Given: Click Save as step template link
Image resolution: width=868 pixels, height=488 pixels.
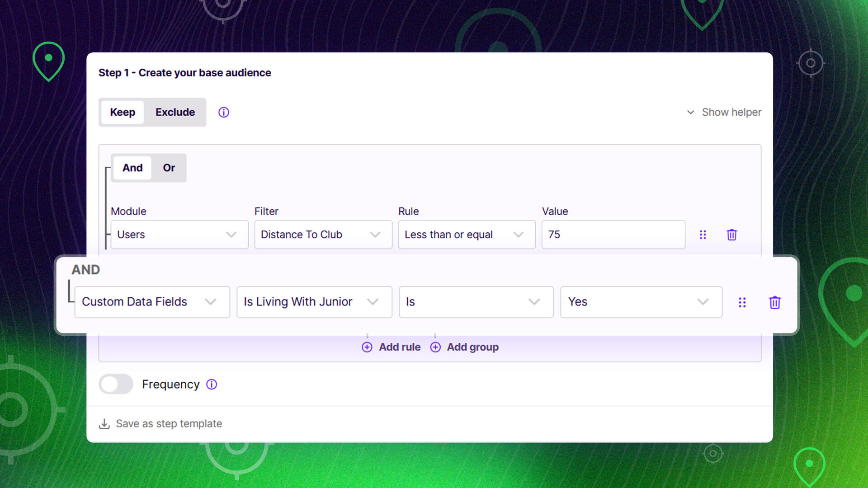Looking at the screenshot, I should [x=169, y=424].
